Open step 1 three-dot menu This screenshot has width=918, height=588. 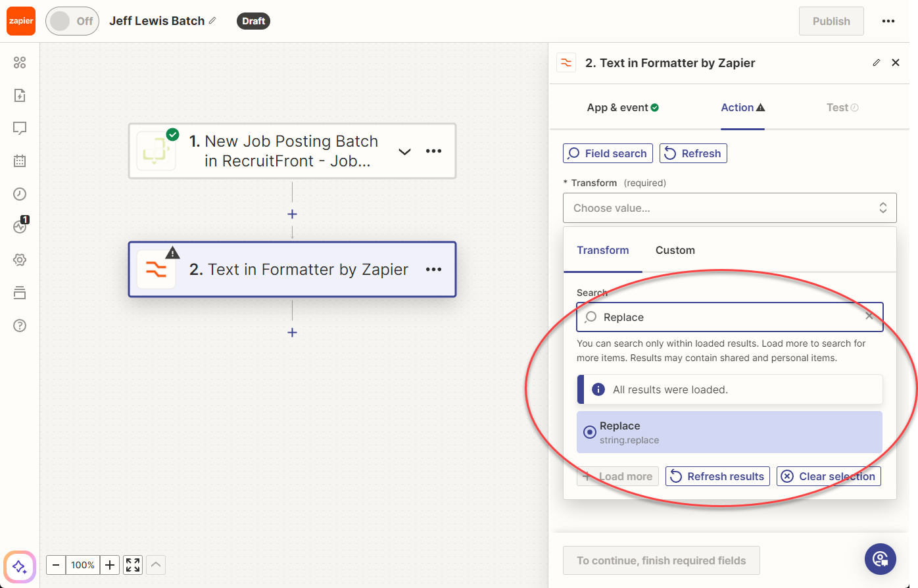tap(434, 151)
